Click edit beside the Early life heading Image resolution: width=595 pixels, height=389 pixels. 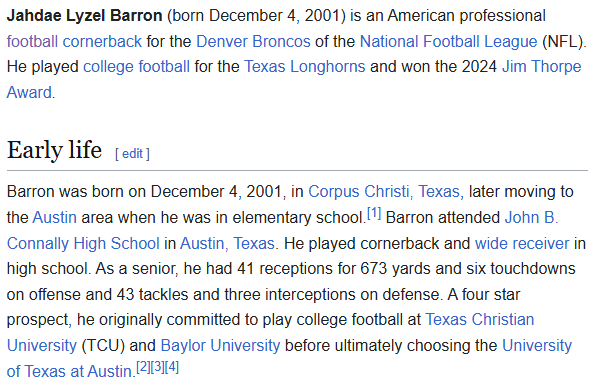click(x=132, y=154)
